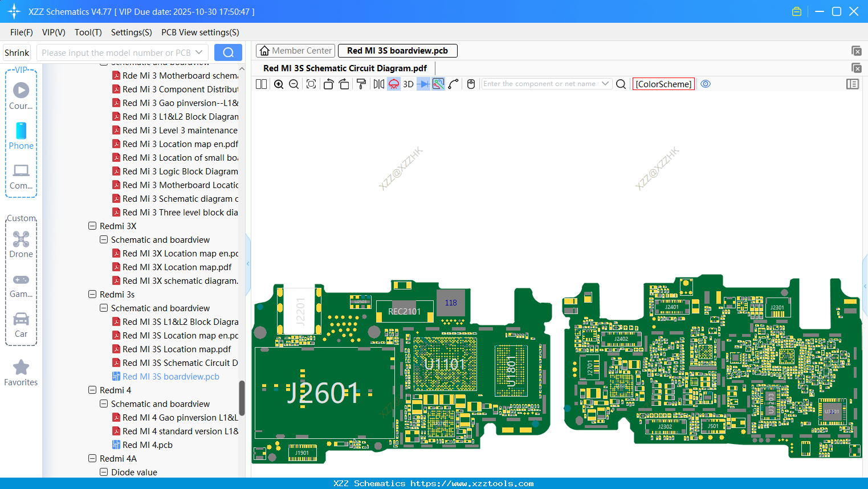Open PCB View settings(S) menu
This screenshot has height=489, width=868.
click(200, 32)
